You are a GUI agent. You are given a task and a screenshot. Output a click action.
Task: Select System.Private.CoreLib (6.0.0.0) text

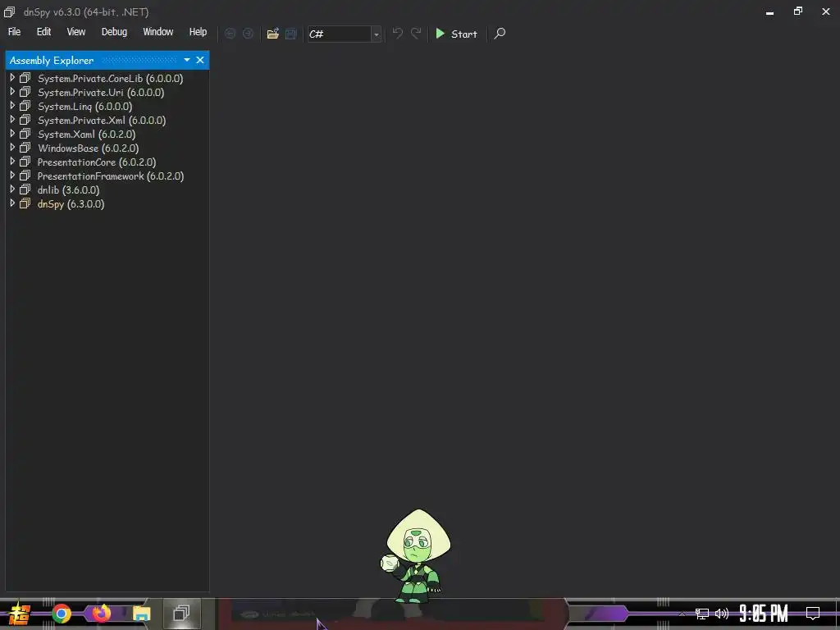[x=111, y=78]
